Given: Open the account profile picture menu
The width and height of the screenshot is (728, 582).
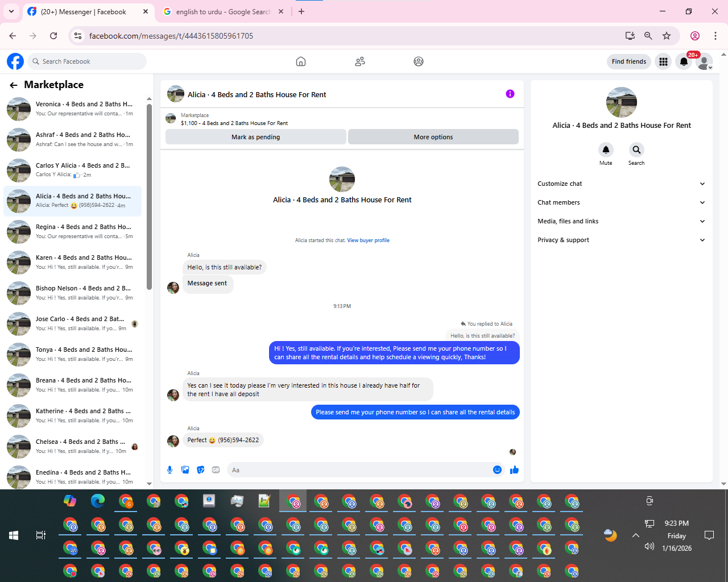Looking at the screenshot, I should (704, 61).
